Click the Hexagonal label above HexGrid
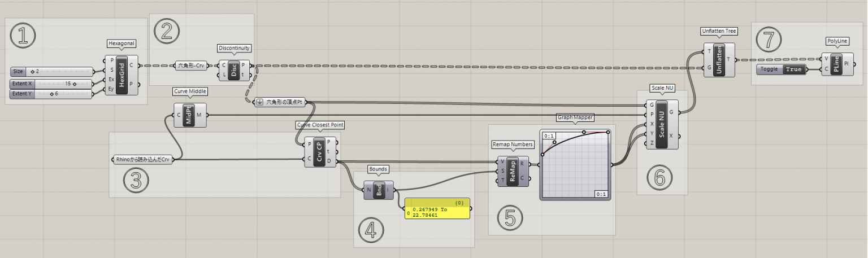This screenshot has width=868, height=258. point(121,43)
